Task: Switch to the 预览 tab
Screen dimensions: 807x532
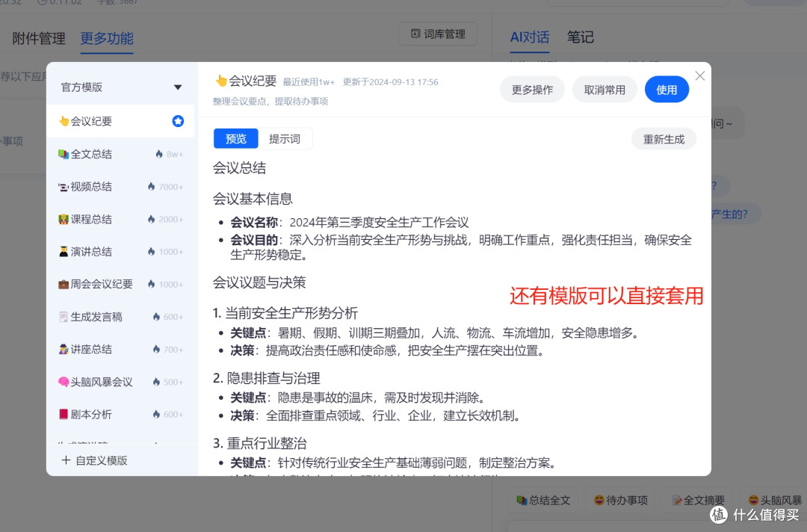Action: pos(235,139)
